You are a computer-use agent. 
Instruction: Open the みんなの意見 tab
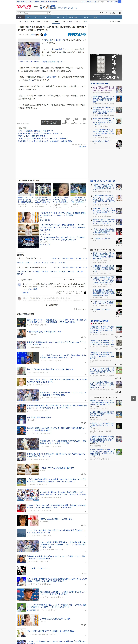pos(73,17)
